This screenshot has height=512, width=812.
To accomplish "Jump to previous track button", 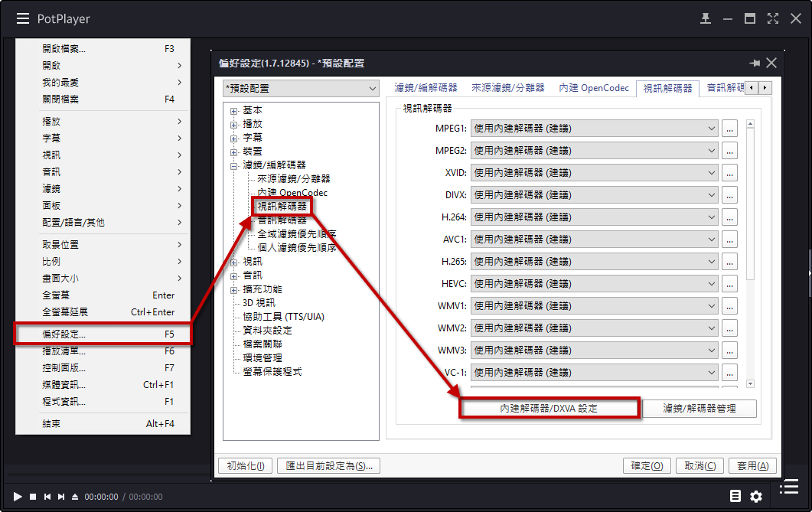I will 47,497.
